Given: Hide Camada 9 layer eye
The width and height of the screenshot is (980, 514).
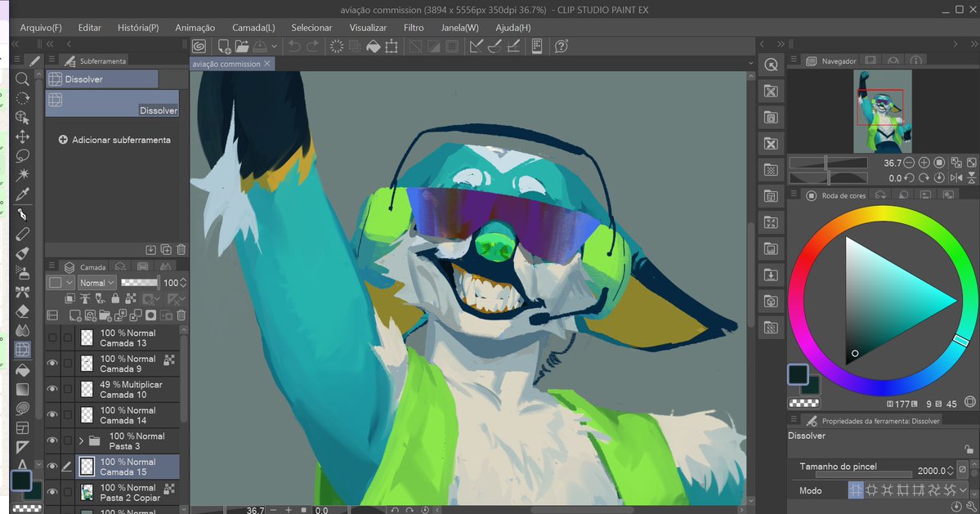Looking at the screenshot, I should tap(52, 363).
